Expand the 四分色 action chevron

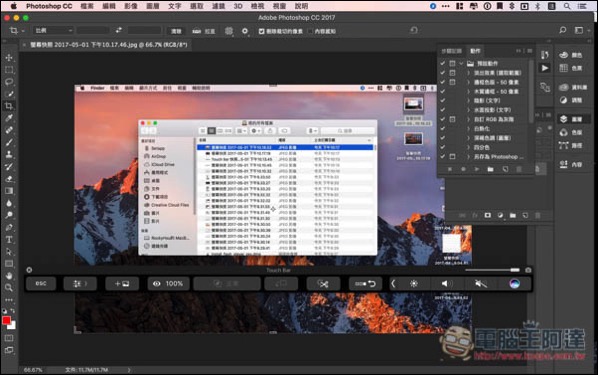click(x=469, y=147)
